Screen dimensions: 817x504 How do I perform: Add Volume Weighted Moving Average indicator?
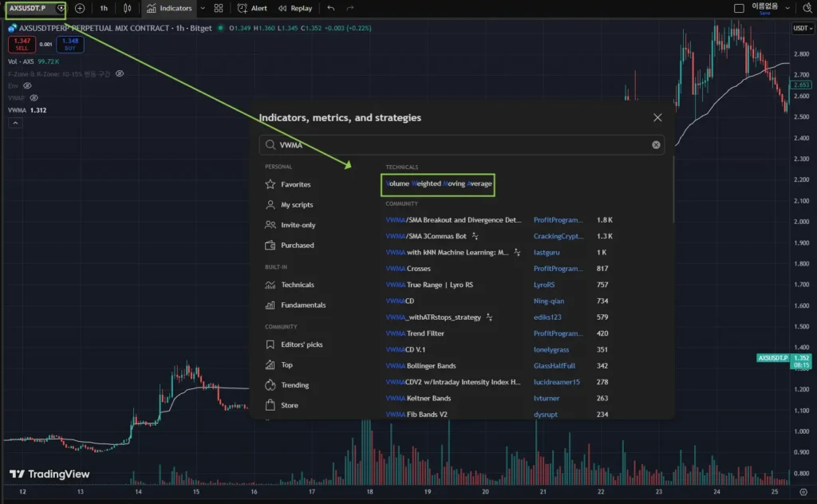click(438, 183)
